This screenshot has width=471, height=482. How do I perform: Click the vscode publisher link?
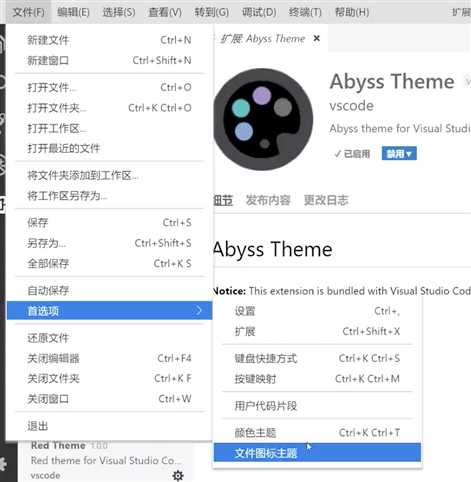351,106
